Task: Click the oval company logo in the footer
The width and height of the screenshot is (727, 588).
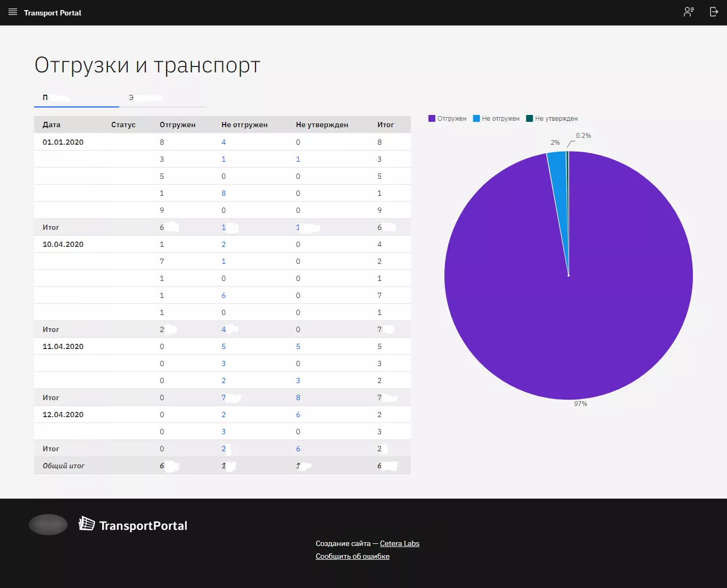Action: coord(48,524)
